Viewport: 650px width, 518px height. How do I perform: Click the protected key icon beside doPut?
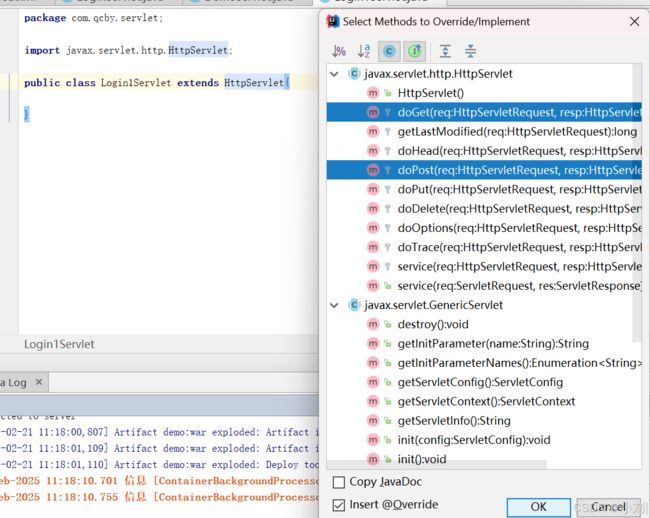point(388,189)
